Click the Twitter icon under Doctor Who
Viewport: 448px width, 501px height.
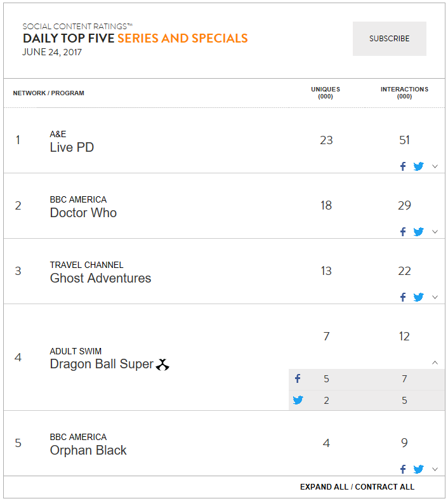418,232
